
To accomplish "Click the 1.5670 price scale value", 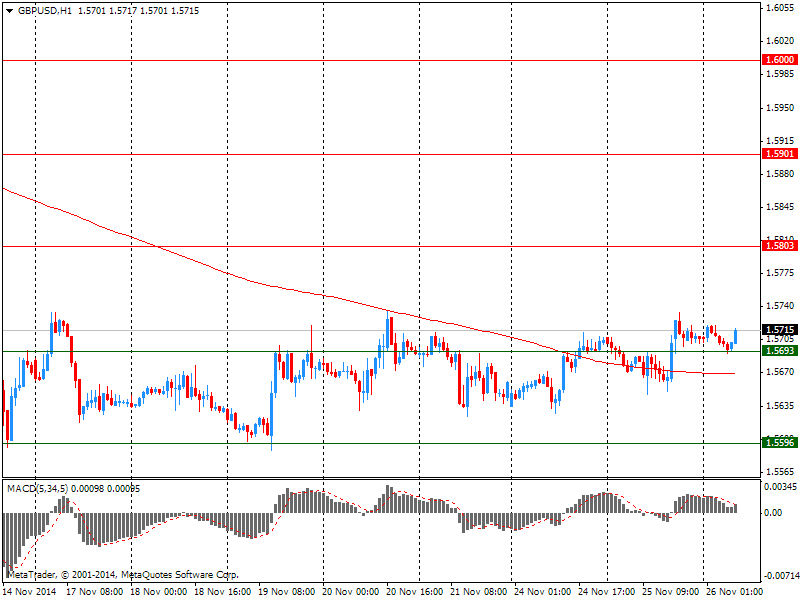I will (780, 372).
